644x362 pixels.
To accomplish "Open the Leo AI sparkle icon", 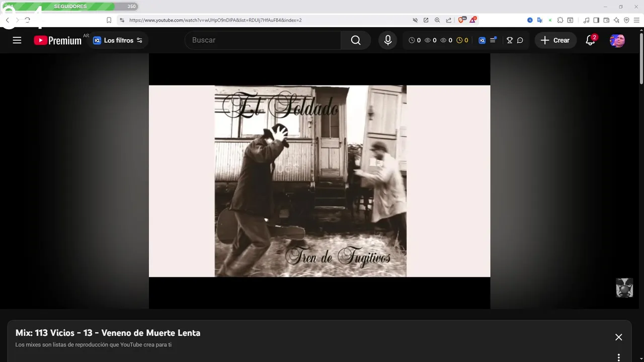I will pos(616,20).
